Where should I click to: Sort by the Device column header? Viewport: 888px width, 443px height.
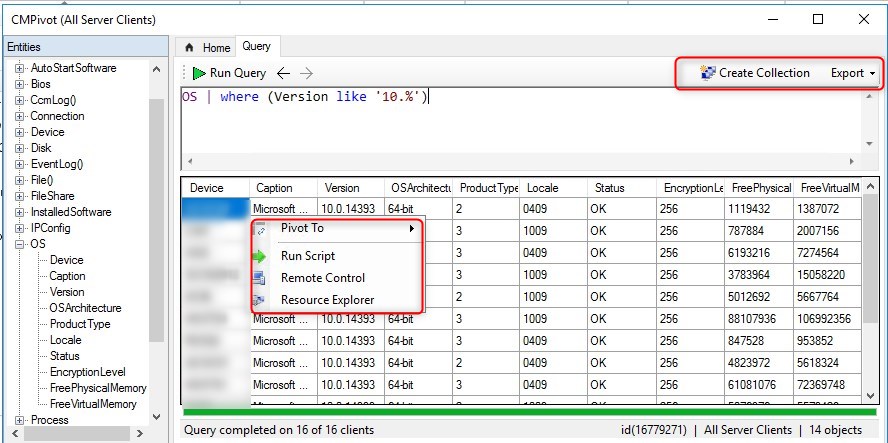[x=215, y=188]
